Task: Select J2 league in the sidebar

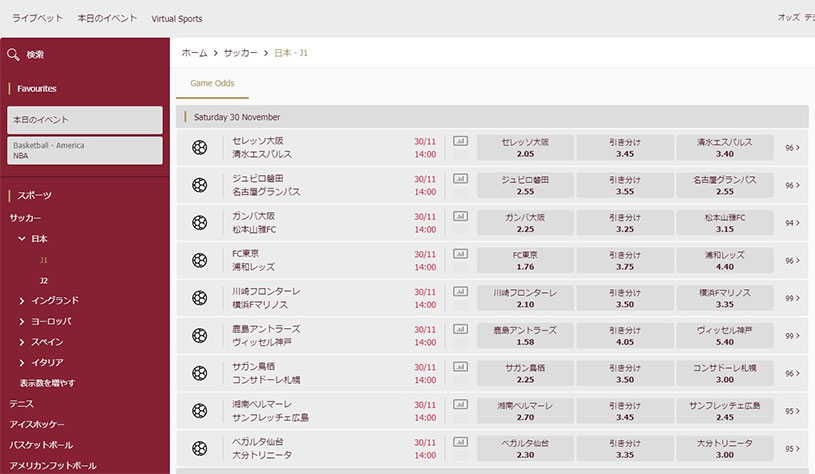Action: tap(44, 281)
